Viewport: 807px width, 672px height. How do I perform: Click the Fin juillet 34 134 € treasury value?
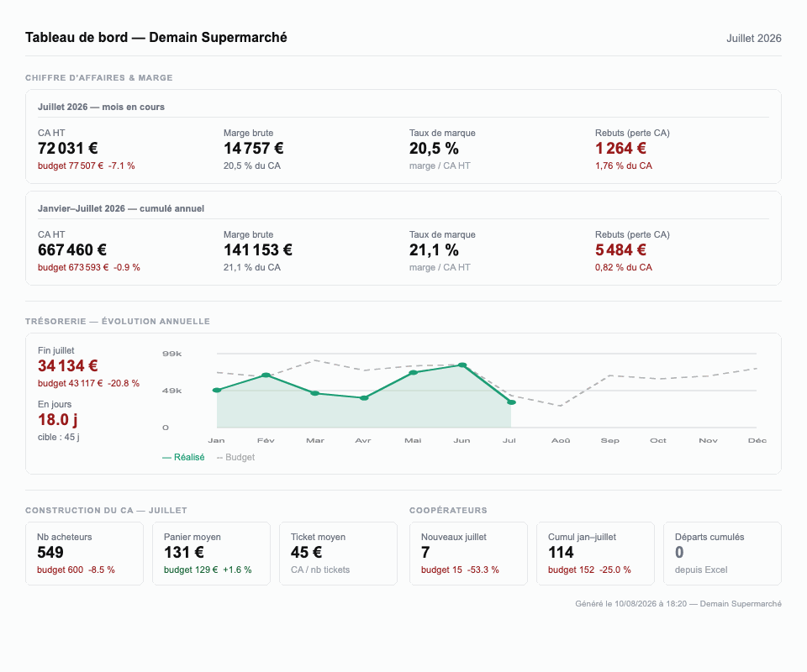click(x=67, y=366)
